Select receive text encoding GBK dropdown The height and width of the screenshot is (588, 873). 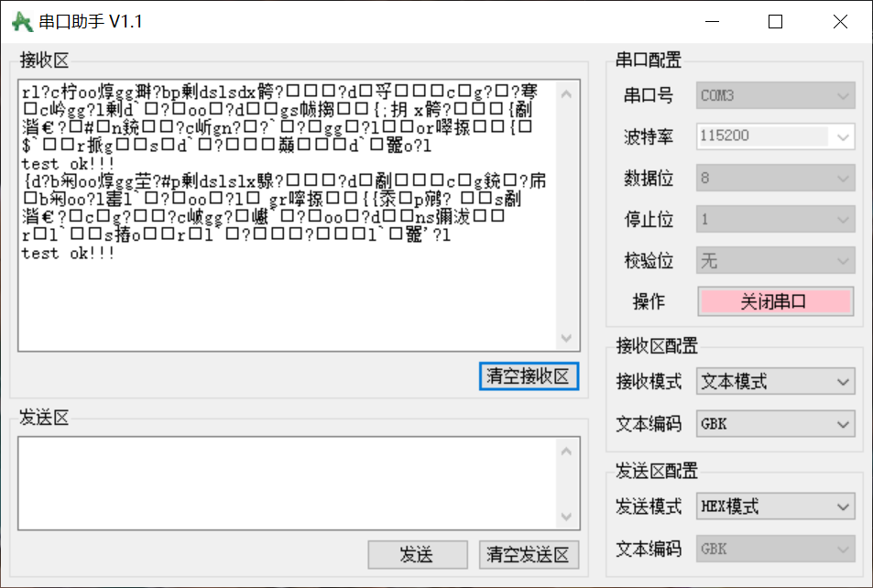coord(775,424)
